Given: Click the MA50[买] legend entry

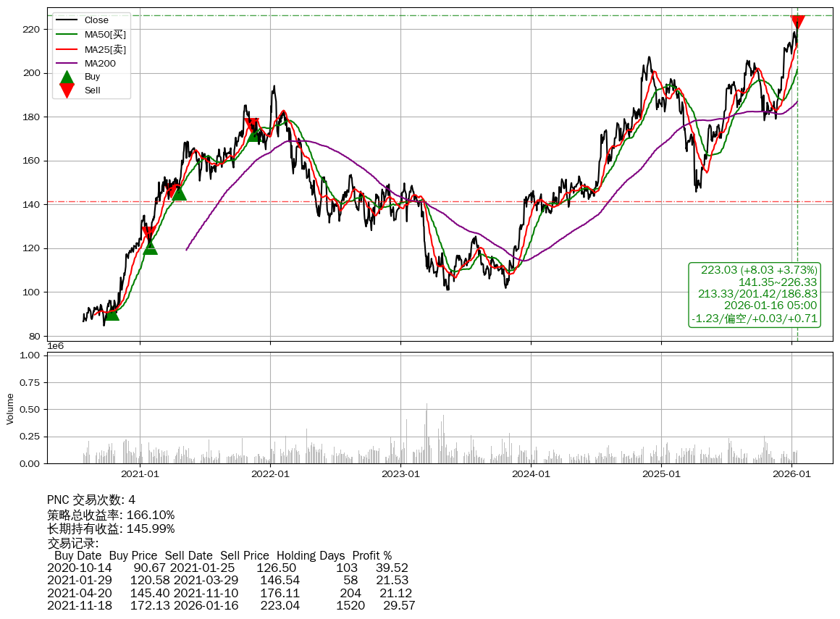Looking at the screenshot, I should coord(104,35).
